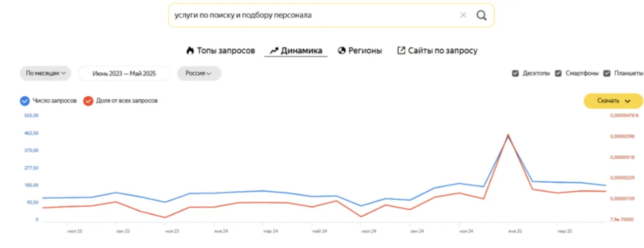The height and width of the screenshot is (248, 644).
Task: Open the По месяцам period dropdown
Action: [x=45, y=73]
